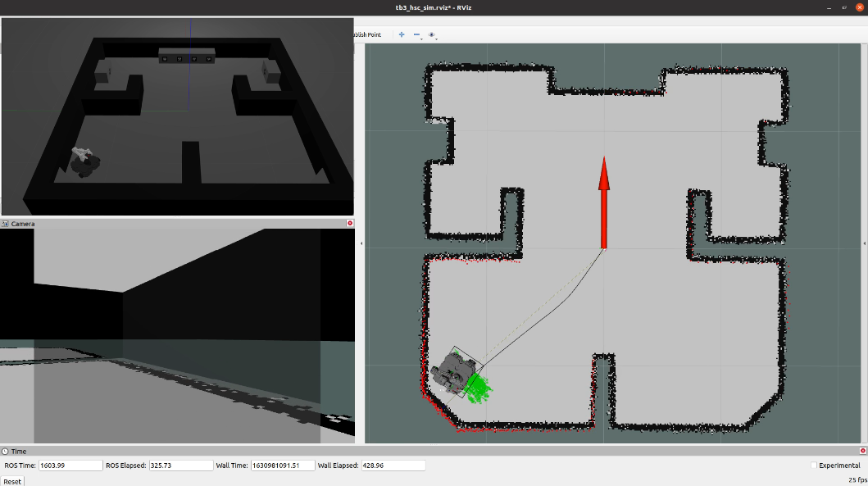Click the clock icon on Time panel
The height and width of the screenshot is (486, 868).
click(x=5, y=451)
